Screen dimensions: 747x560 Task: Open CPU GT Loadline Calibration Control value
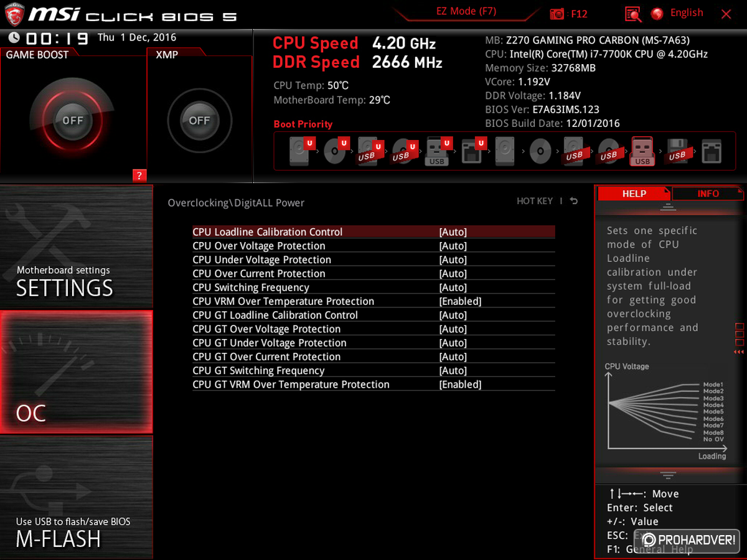click(453, 315)
